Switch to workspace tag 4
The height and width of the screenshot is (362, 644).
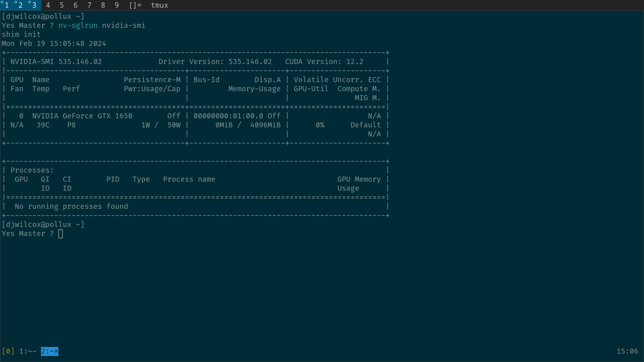[48, 5]
